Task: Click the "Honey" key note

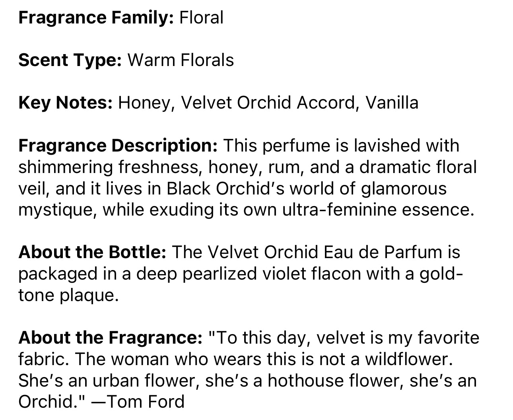Action: (144, 103)
